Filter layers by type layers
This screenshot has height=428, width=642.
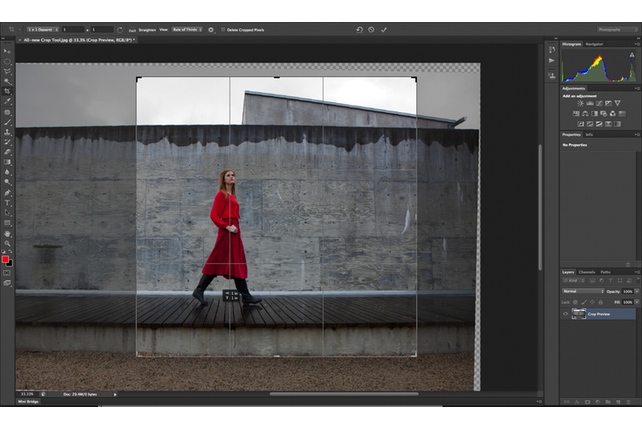(610, 281)
